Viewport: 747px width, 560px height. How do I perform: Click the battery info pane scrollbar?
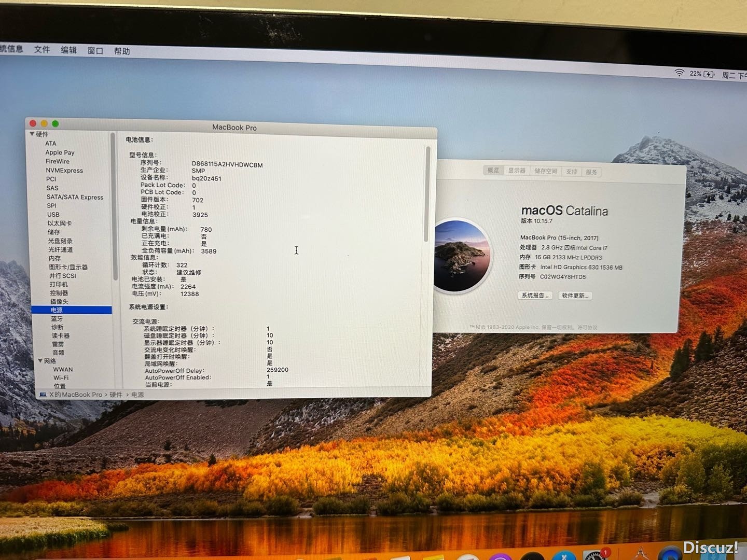[x=427, y=194]
